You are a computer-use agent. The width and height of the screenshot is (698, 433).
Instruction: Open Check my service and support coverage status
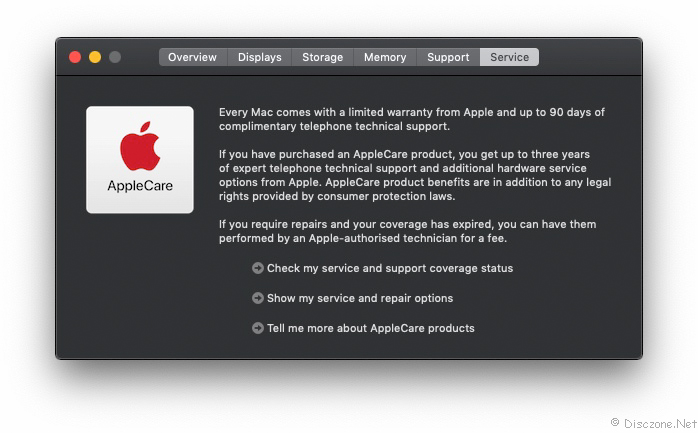coord(390,268)
